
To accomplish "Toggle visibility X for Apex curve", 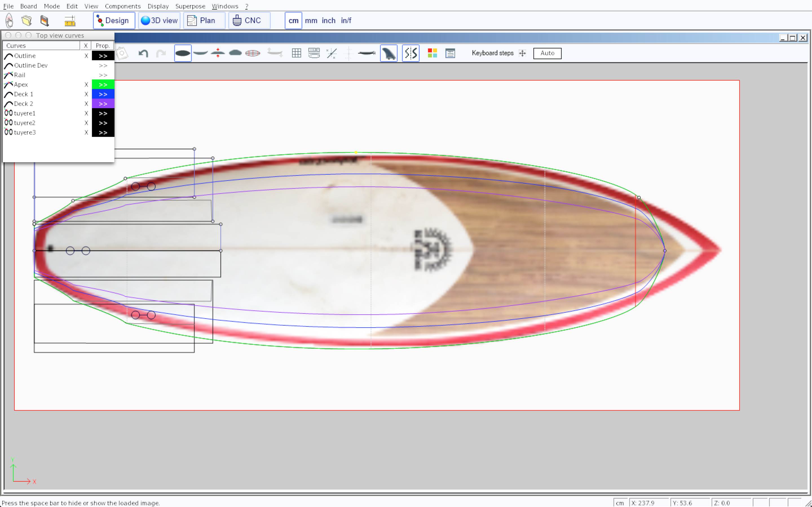I will (86, 84).
